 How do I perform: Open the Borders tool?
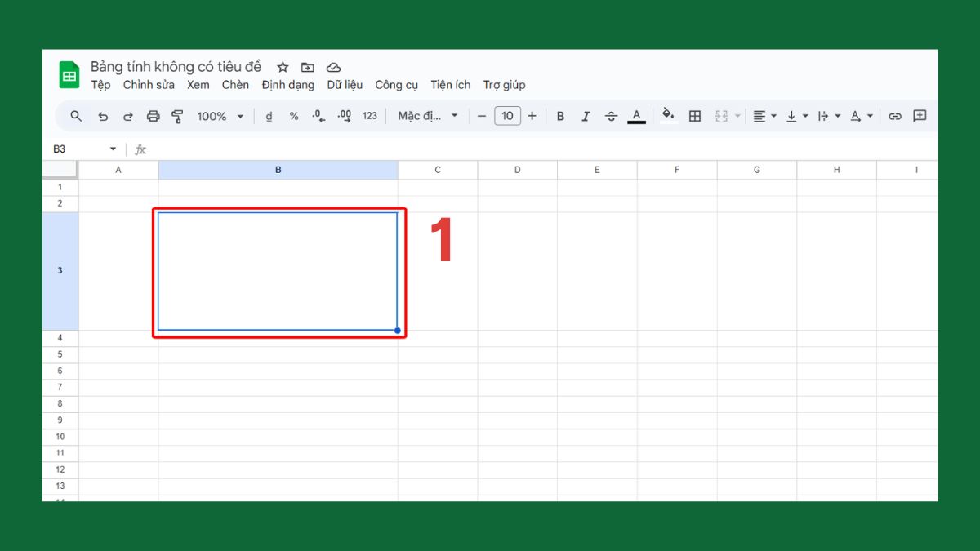pyautogui.click(x=695, y=115)
